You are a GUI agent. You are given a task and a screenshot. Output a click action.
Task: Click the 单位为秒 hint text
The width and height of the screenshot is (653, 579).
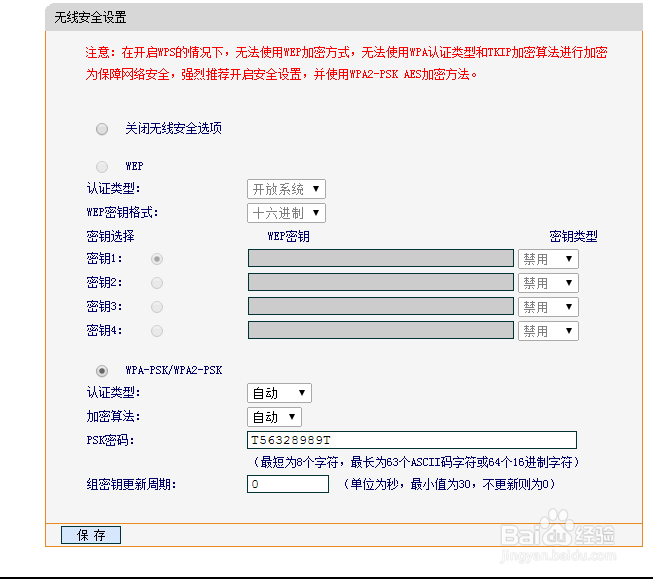click(449, 484)
